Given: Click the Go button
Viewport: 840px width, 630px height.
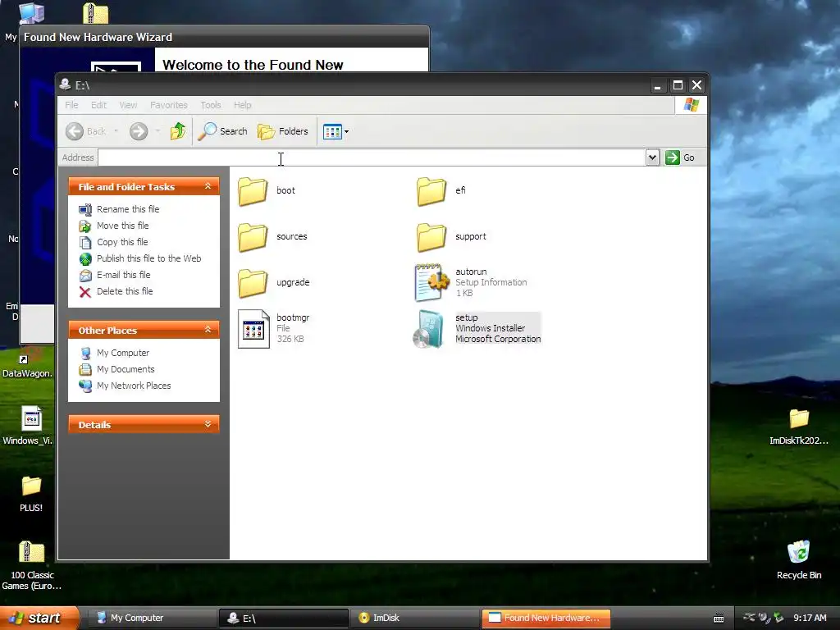Looking at the screenshot, I should 680,157.
